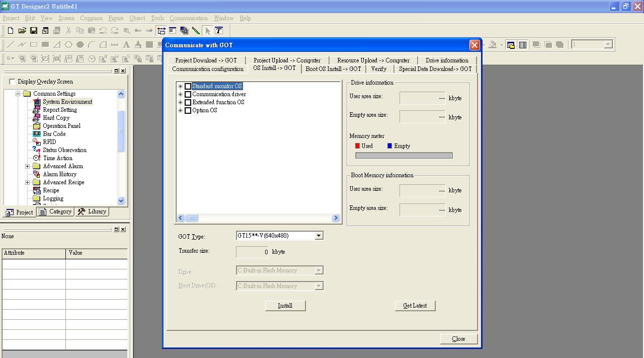Check the Standard monitor OS checkbox
Screen dimensions: 644x358
(188, 86)
